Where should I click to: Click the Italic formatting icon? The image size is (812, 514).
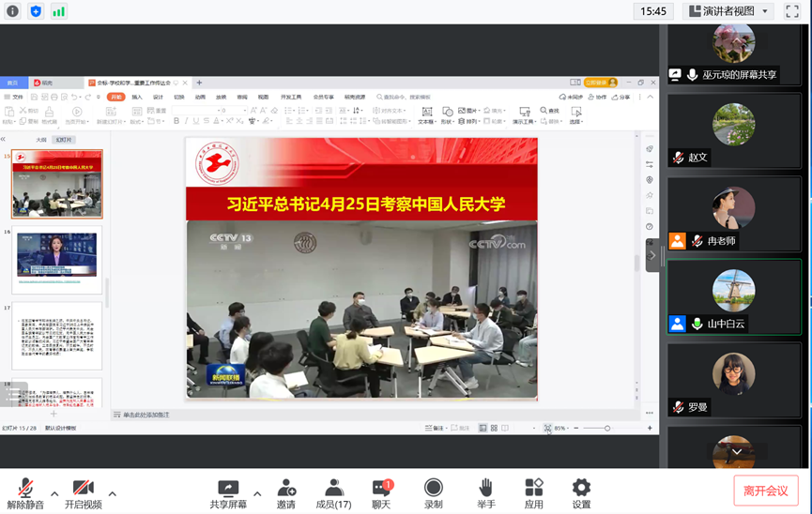[x=186, y=121]
